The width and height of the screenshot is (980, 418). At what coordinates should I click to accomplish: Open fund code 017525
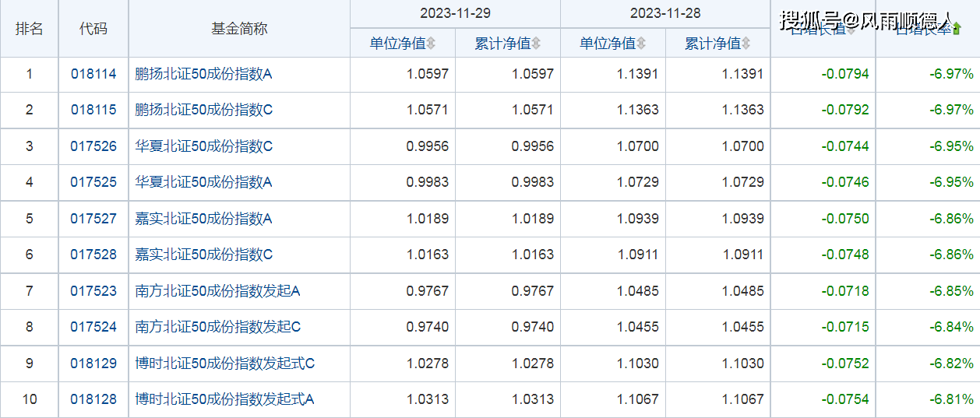click(x=93, y=182)
